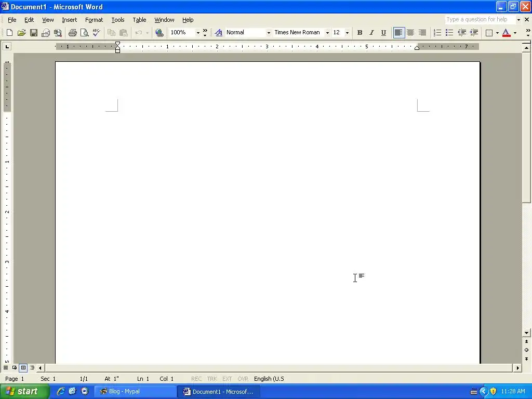The height and width of the screenshot is (399, 532).
Task: Expand Standard toolbar options chevron
Action: (205, 33)
